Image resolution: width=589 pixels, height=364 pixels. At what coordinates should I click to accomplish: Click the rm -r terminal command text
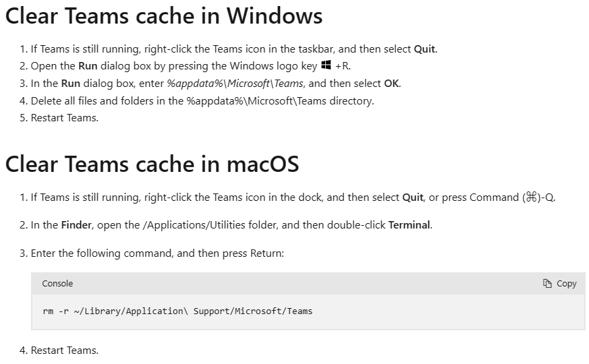click(x=177, y=311)
